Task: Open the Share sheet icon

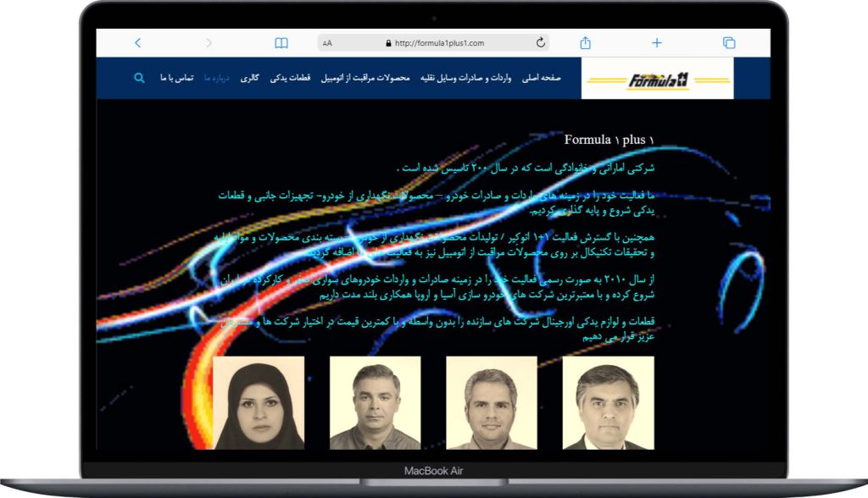Action: coord(585,43)
